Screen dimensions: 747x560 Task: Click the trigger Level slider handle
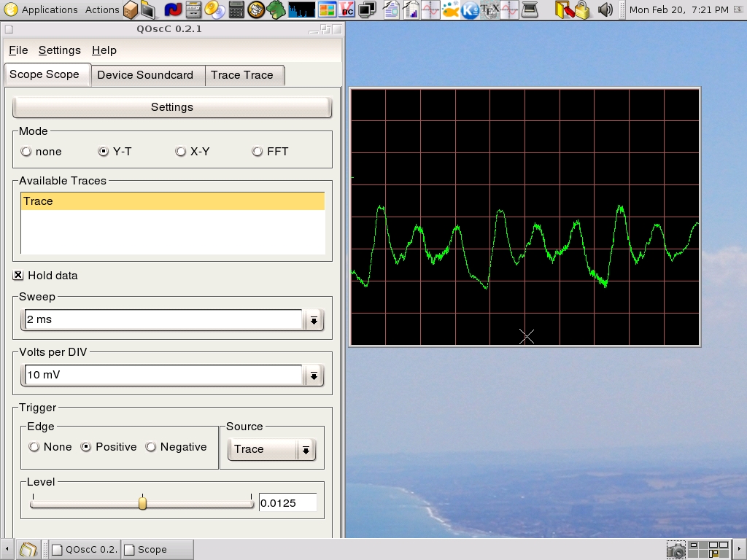[142, 503]
